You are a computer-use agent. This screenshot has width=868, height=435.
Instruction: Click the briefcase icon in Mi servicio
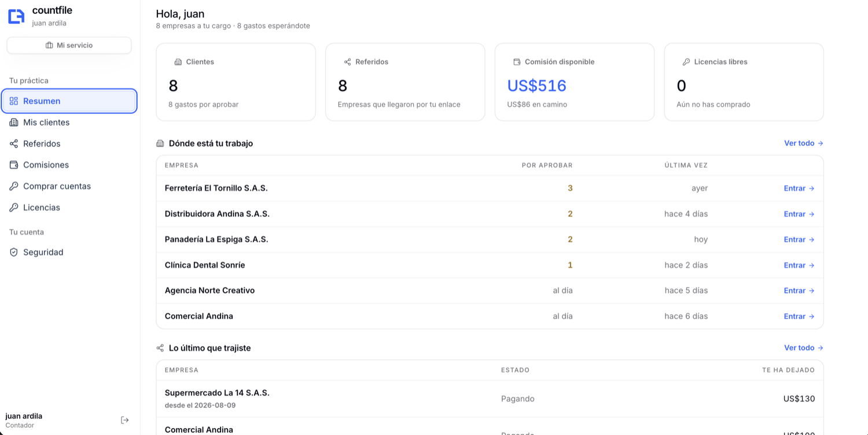click(49, 45)
